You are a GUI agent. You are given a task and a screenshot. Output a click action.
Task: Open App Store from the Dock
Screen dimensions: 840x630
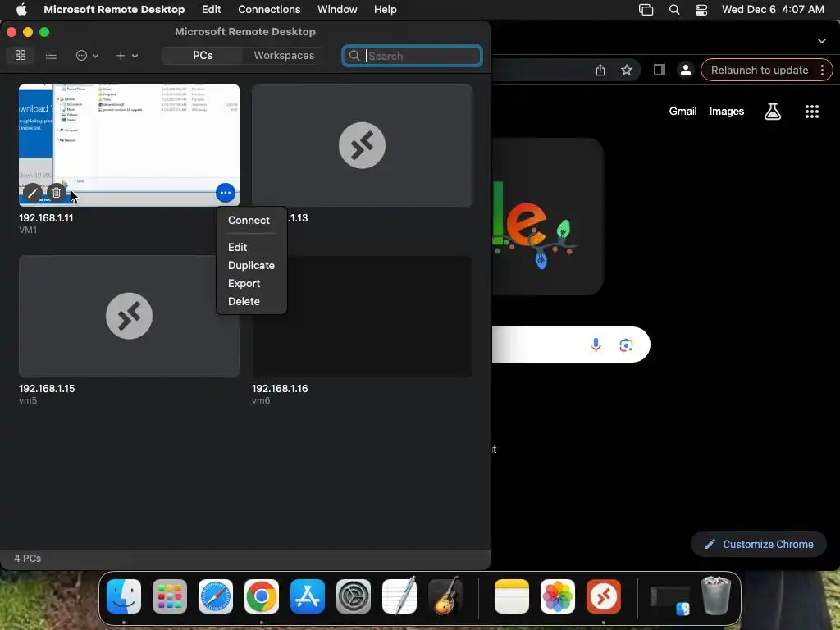click(x=308, y=596)
